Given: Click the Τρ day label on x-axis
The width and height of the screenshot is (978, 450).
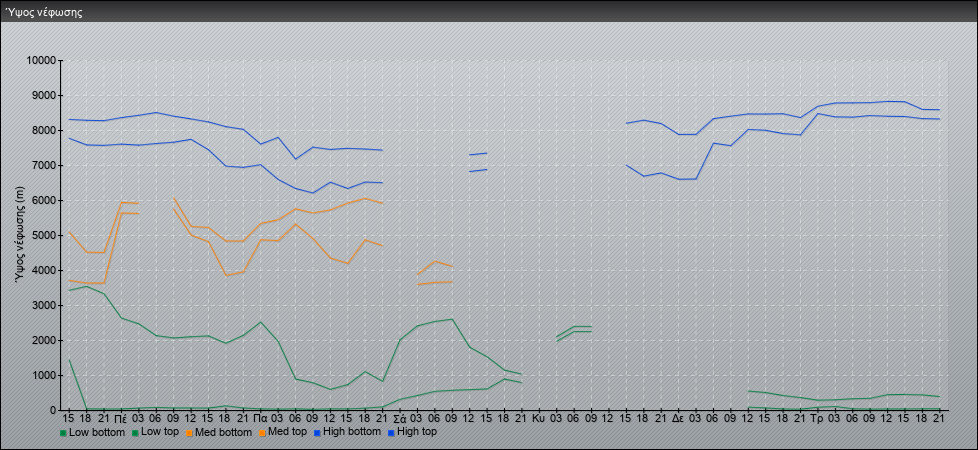Looking at the screenshot, I should [816, 418].
